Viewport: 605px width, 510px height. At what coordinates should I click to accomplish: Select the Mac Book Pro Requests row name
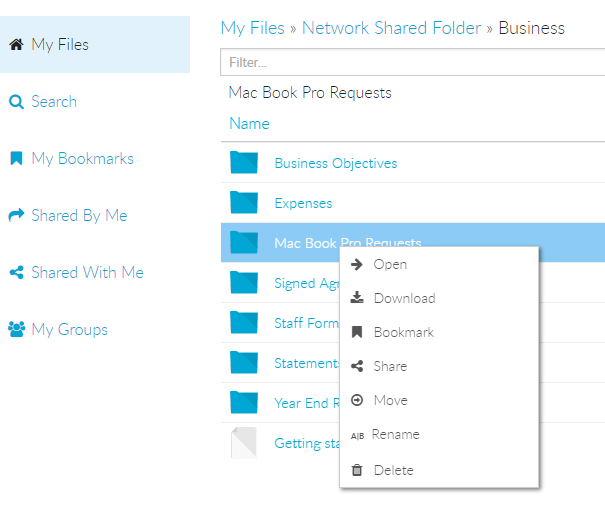coord(348,243)
